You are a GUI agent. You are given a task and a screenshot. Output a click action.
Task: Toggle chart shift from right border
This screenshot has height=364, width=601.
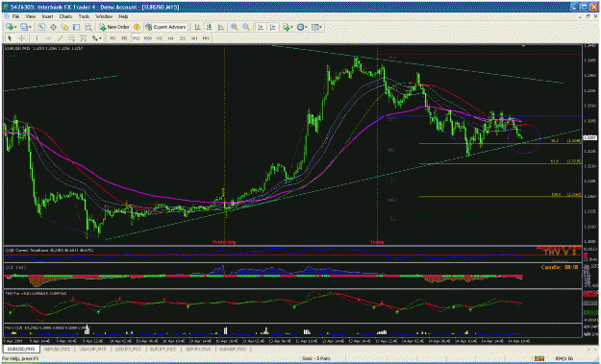coord(272,27)
